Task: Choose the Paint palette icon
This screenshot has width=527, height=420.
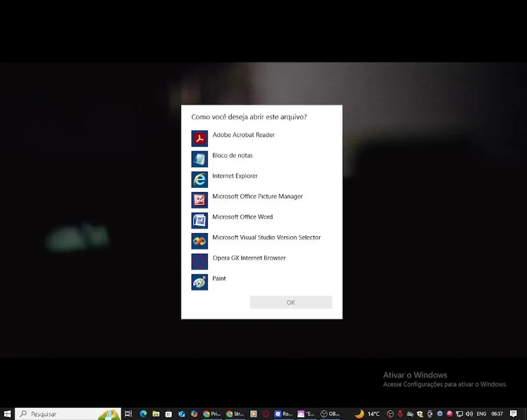Action: 200,282
